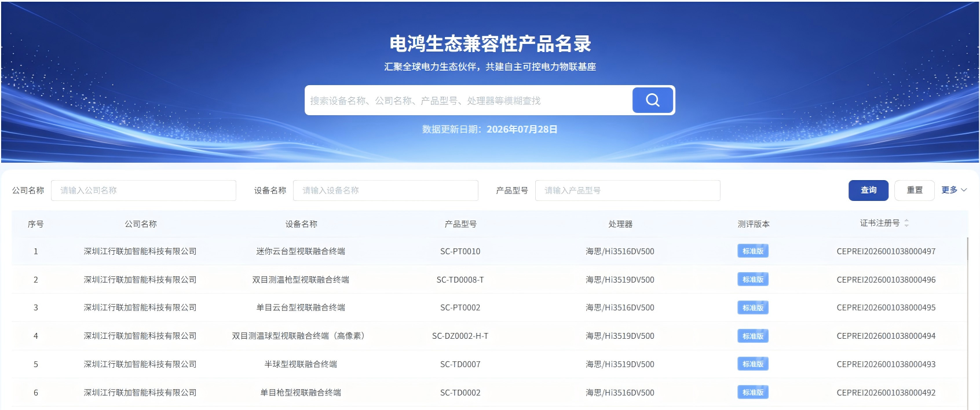Click certificate CEPREI2026001038000494
This screenshot has height=410, width=980.
click(x=886, y=336)
